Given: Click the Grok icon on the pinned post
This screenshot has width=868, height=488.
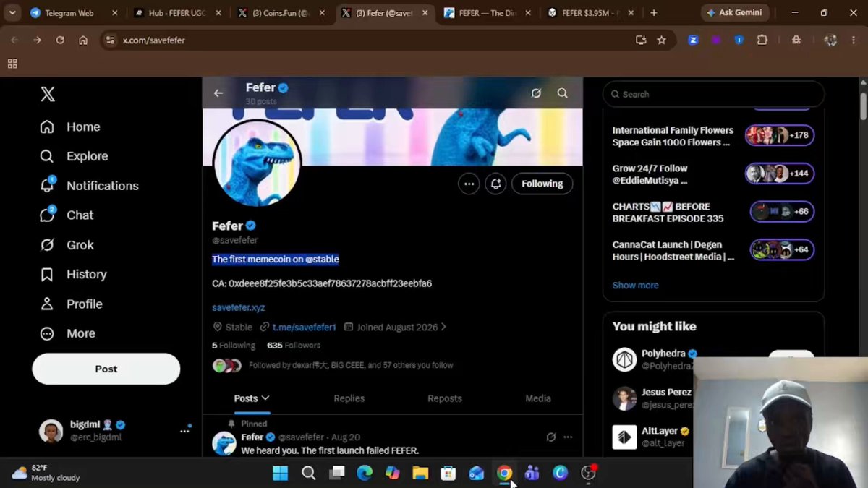Looking at the screenshot, I should click(x=551, y=437).
